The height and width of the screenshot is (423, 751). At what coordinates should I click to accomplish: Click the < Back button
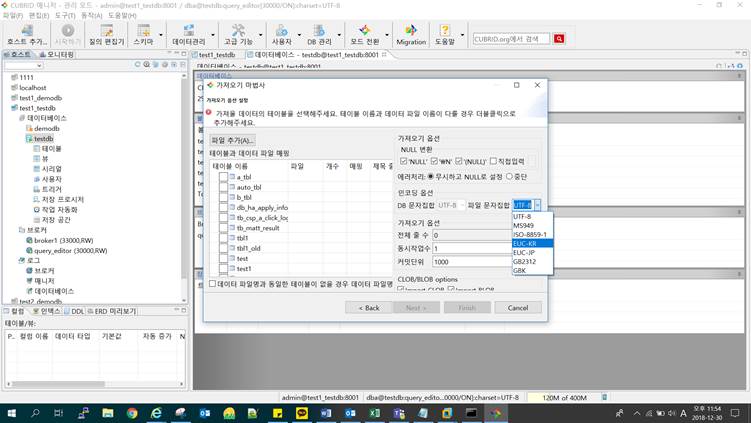(x=368, y=308)
